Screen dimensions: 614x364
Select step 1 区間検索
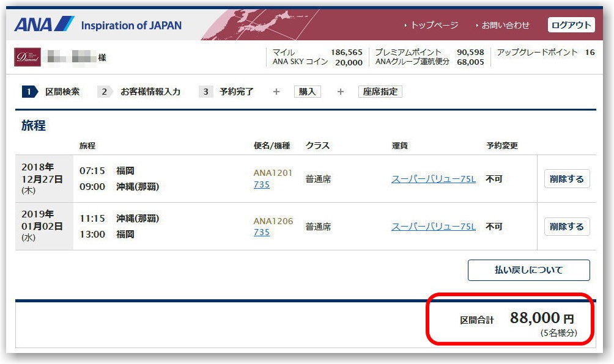[51, 92]
